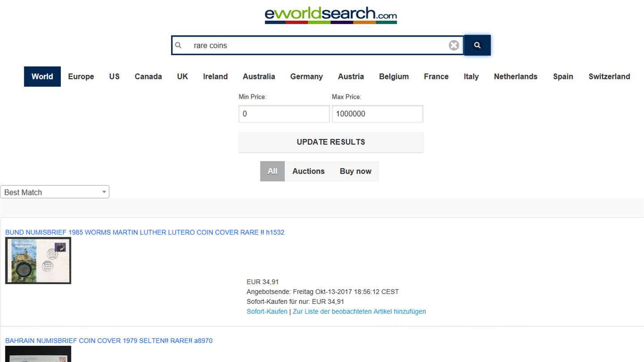Add item via Zur Liste der beobachteten Artikel
Image resolution: width=644 pixels, height=362 pixels.
359,311
